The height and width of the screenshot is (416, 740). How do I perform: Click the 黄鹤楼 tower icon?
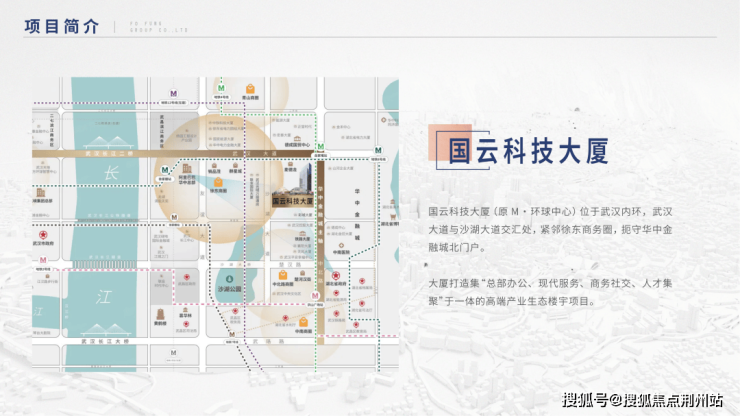pyautogui.click(x=160, y=314)
